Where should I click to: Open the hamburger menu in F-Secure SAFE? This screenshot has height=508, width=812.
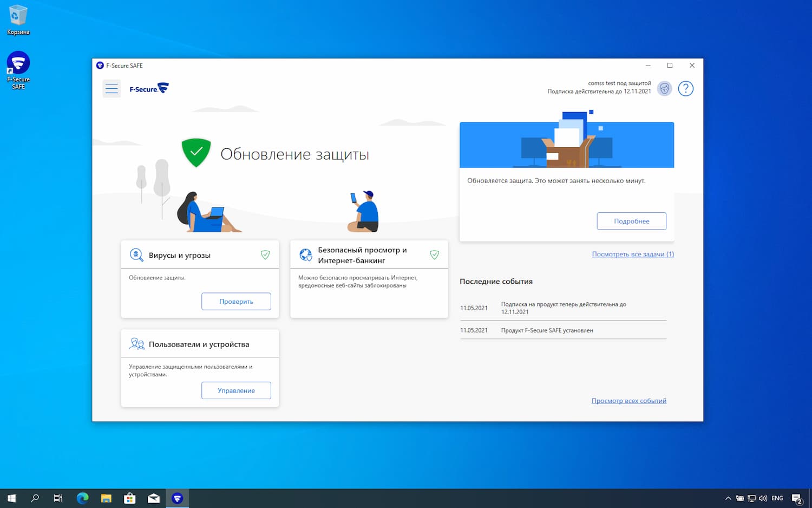[112, 88]
